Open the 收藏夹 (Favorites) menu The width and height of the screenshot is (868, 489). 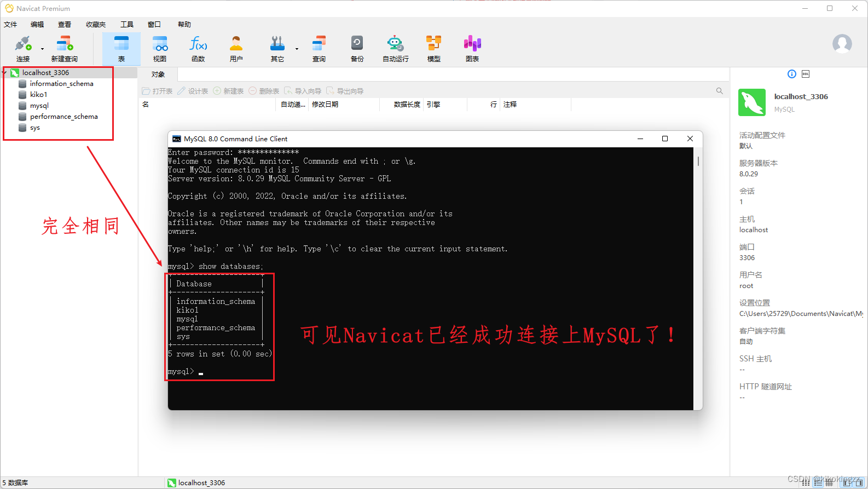[96, 25]
